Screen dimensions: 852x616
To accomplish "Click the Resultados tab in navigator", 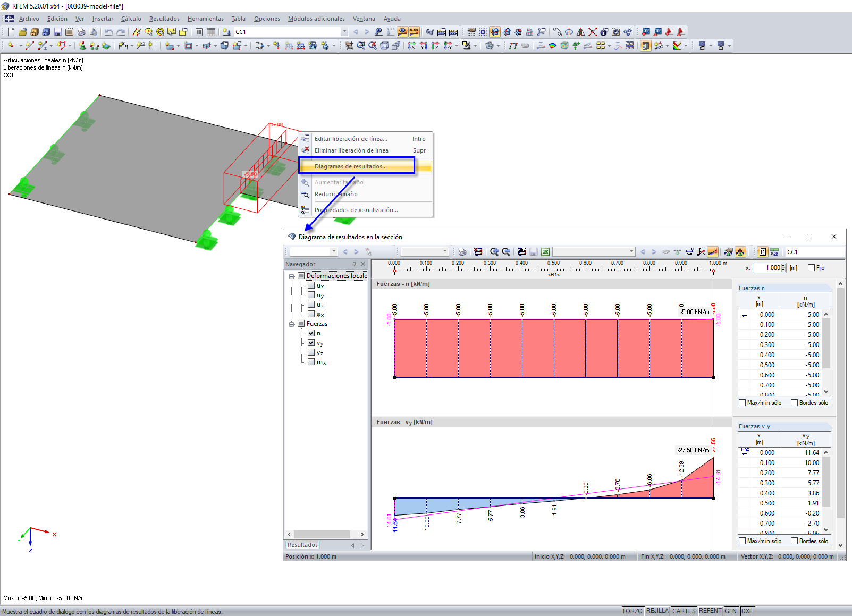I will (x=303, y=545).
